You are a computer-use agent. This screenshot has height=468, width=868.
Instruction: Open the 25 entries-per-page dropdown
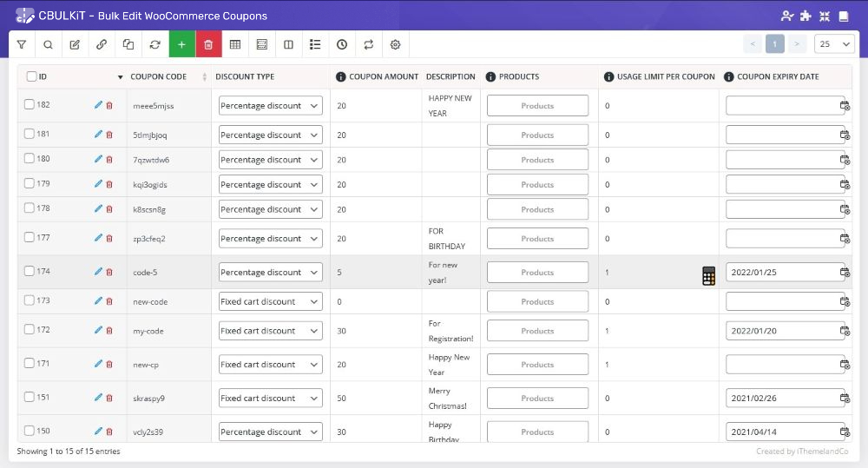(x=835, y=44)
